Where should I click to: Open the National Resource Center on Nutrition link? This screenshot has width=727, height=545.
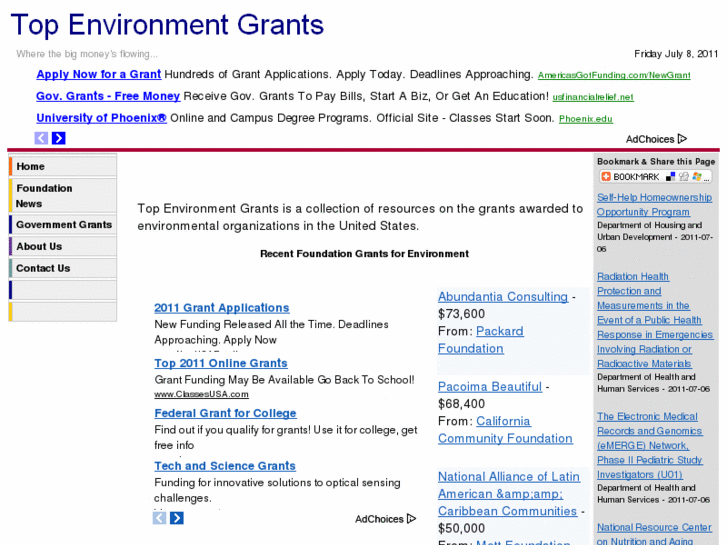(x=654, y=534)
